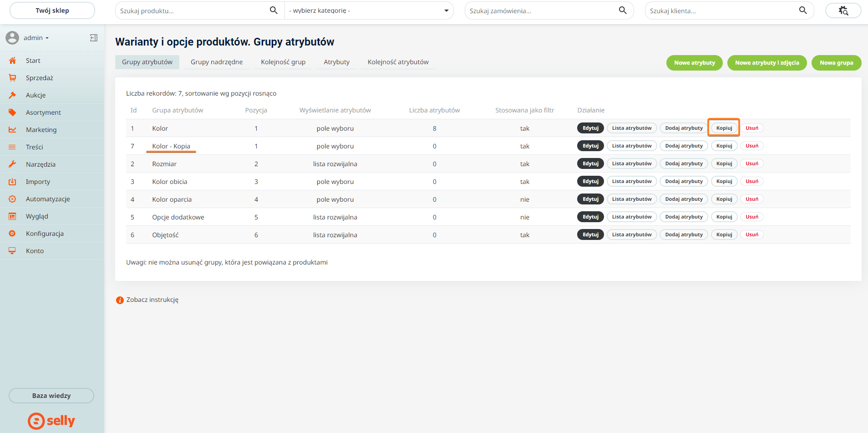
Task: Expand the admin user dropdown
Action: coord(36,38)
